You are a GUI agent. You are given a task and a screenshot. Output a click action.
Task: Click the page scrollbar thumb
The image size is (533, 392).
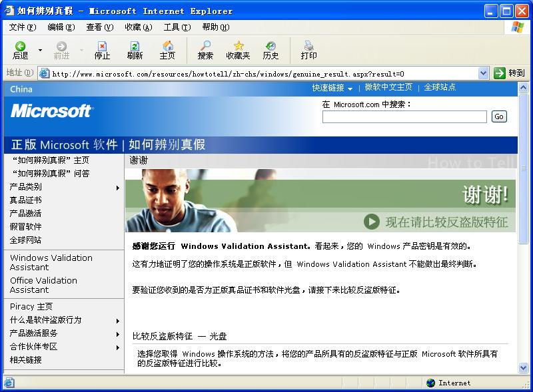523,168
